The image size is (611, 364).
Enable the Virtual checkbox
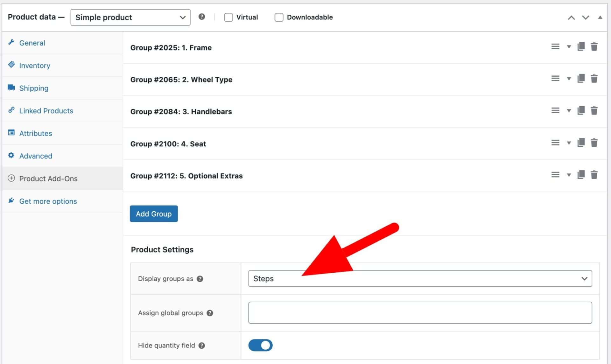click(x=228, y=17)
